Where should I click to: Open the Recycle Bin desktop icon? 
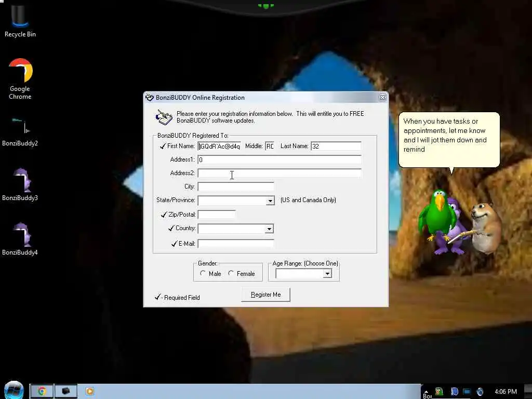[x=20, y=20]
